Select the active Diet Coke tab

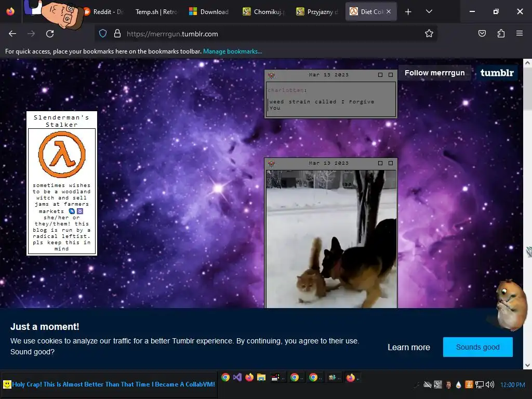[367, 11]
